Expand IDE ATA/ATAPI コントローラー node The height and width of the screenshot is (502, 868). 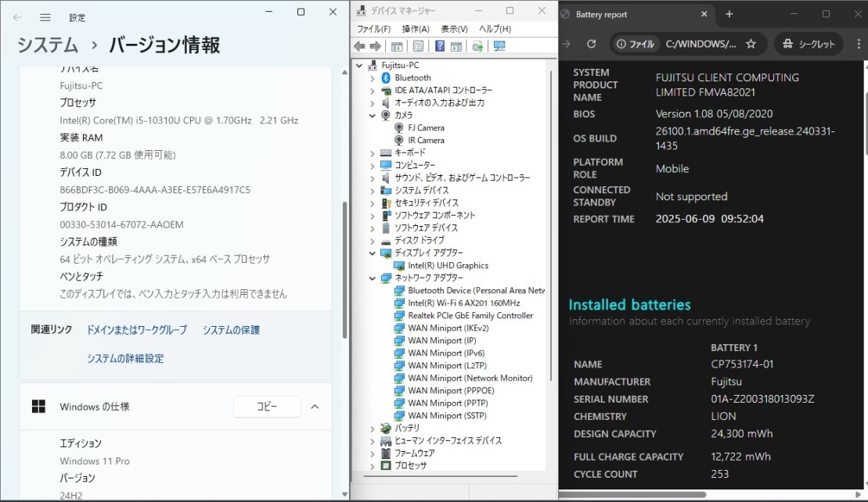tap(373, 91)
